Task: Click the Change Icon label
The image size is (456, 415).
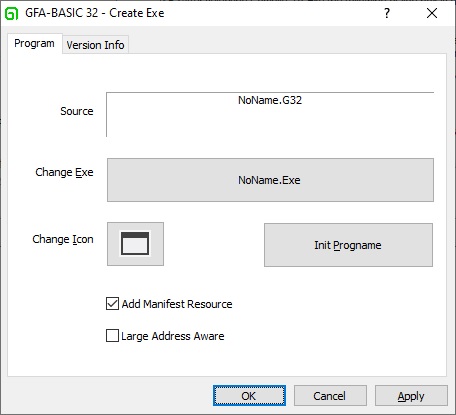Action: [63, 239]
